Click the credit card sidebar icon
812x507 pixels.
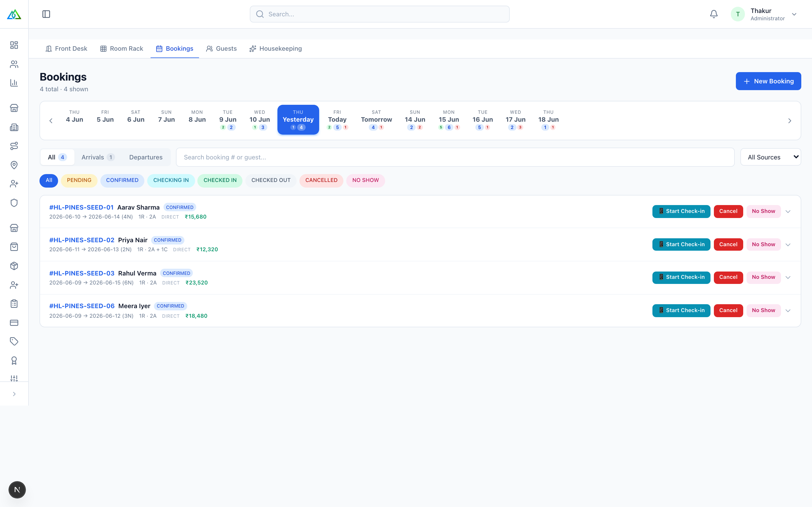[x=14, y=323]
